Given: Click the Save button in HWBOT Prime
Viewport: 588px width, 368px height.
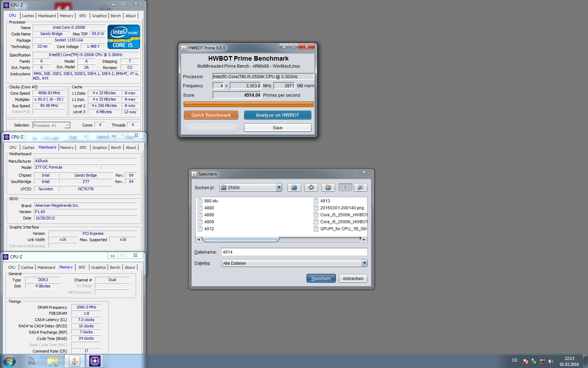Looking at the screenshot, I should tap(278, 128).
